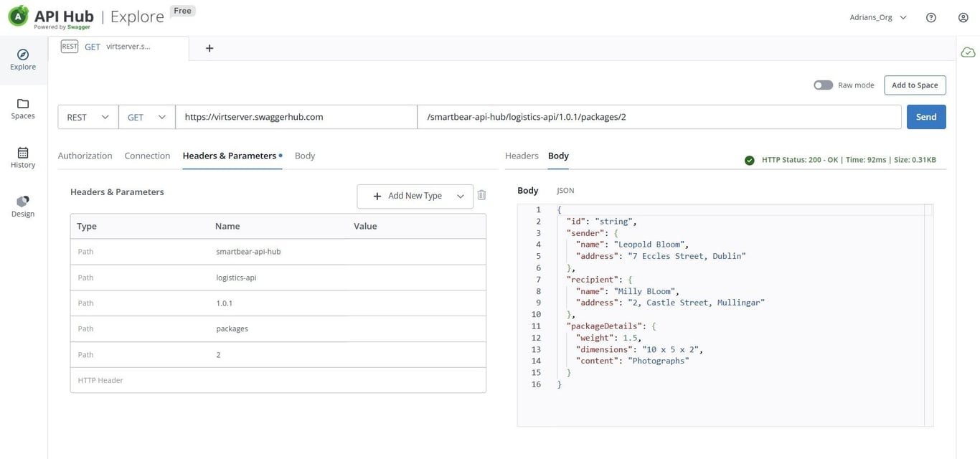This screenshot has height=459, width=980.
Task: Click the "2, Castle Street, Mullingar" line
Action: point(670,303)
